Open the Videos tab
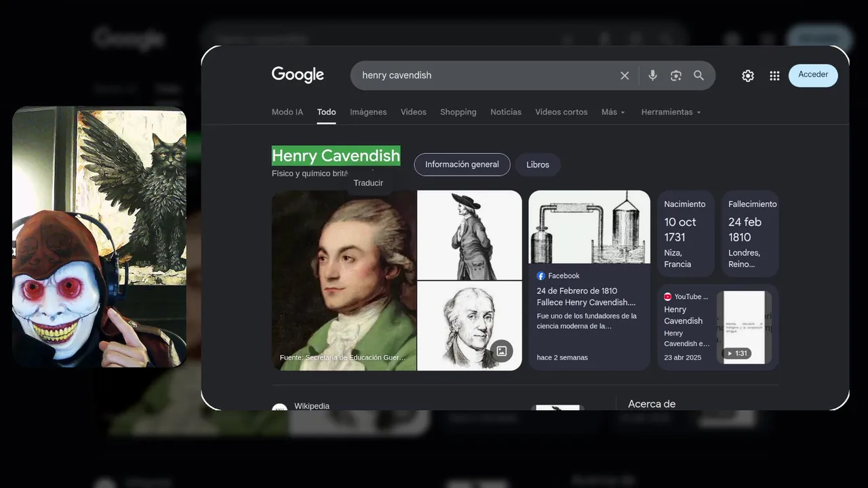Image resolution: width=868 pixels, height=488 pixels. pos(414,112)
